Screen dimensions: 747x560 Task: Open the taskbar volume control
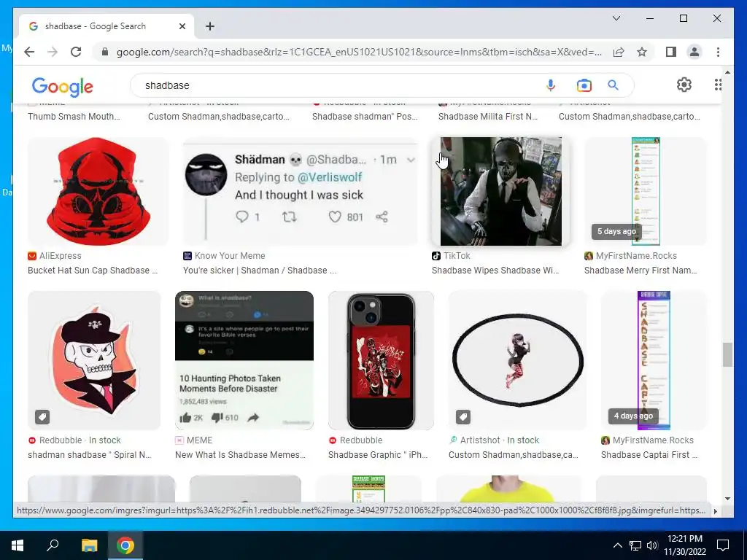652,545
